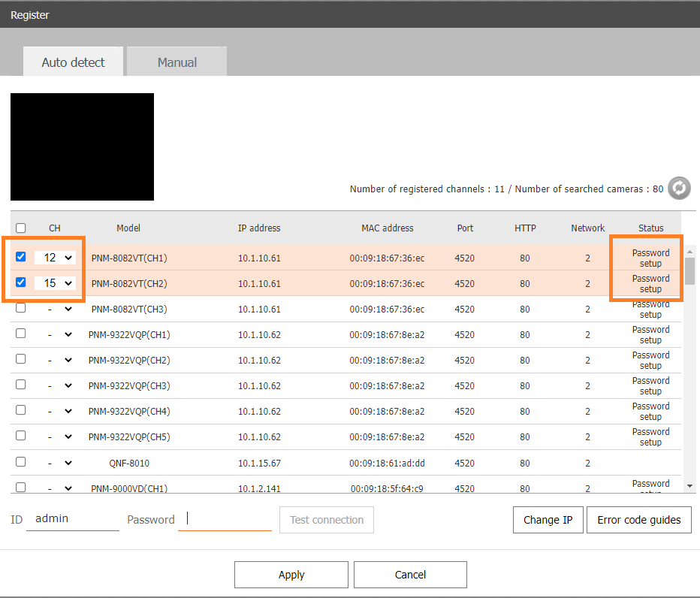Click the Password input field
Screen dimensions: 700x598
click(x=225, y=519)
